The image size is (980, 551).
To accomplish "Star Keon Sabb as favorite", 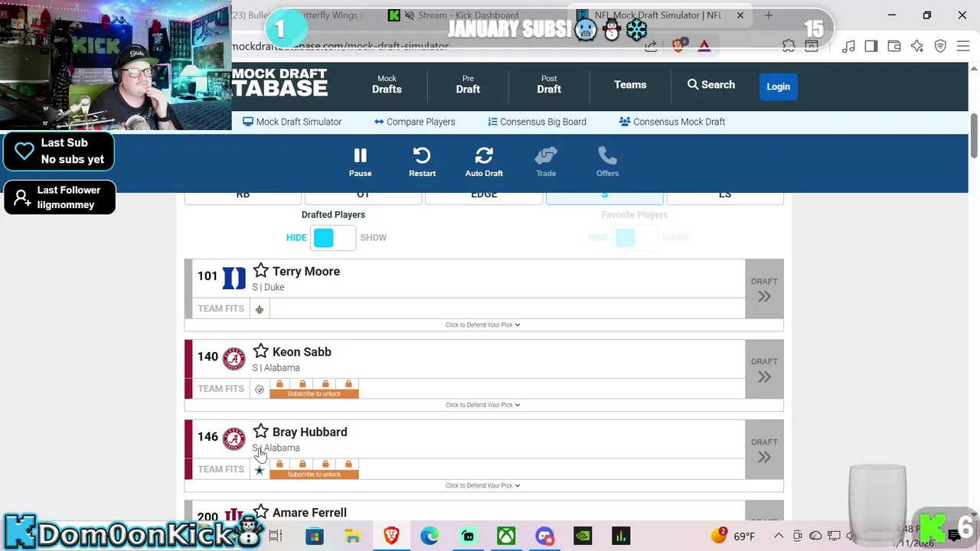I will (261, 350).
